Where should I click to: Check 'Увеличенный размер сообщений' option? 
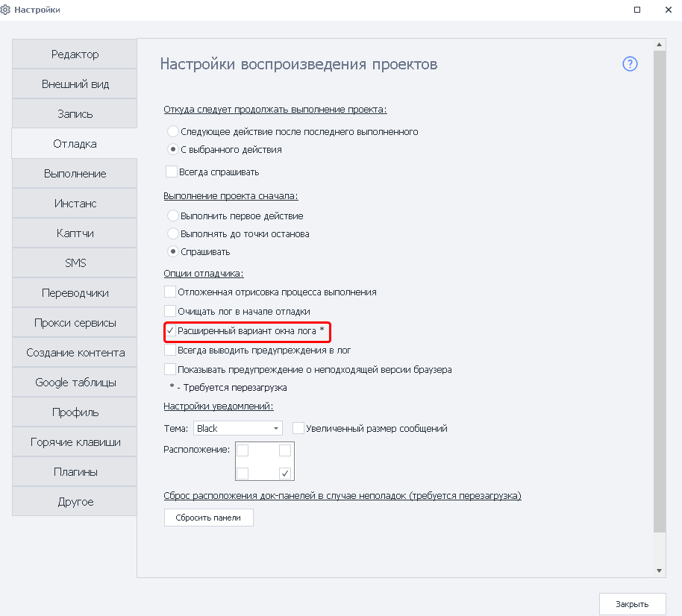click(x=298, y=428)
